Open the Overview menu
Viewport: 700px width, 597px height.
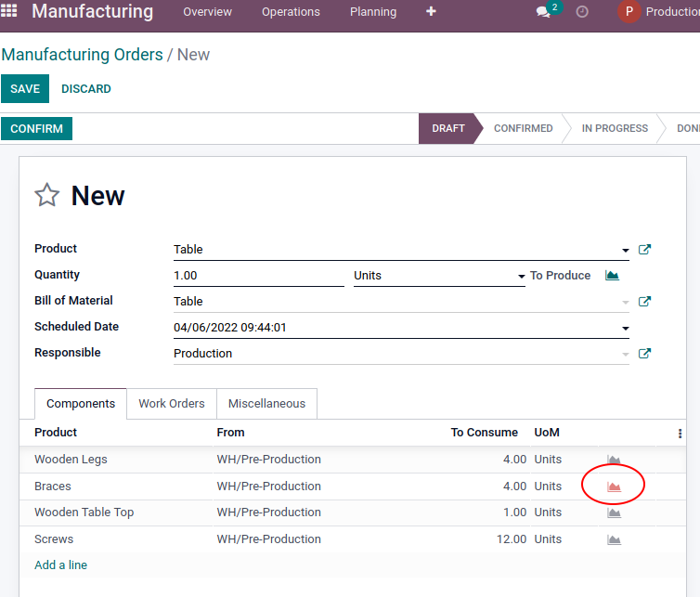207,12
